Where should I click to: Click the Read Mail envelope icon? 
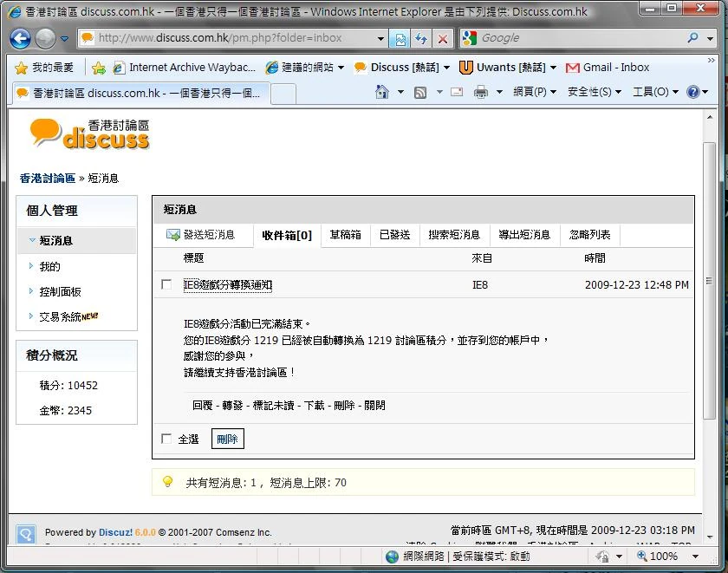(x=457, y=92)
